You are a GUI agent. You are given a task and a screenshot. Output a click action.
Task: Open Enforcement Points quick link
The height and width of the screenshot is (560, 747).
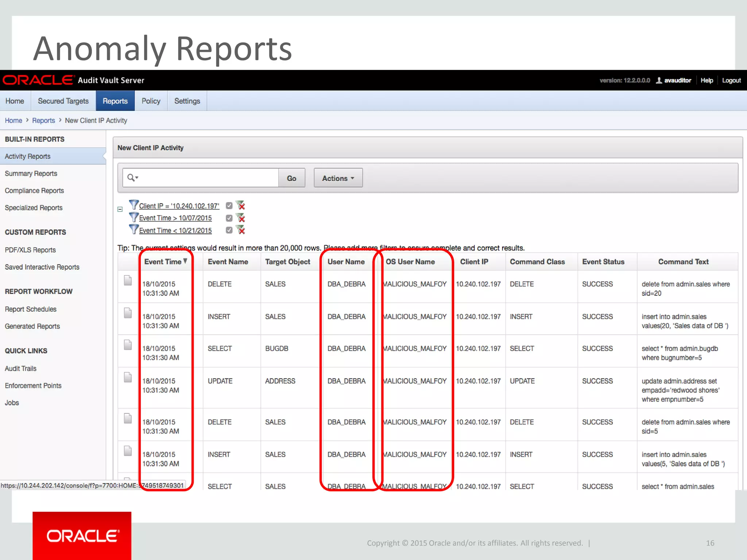33,386
